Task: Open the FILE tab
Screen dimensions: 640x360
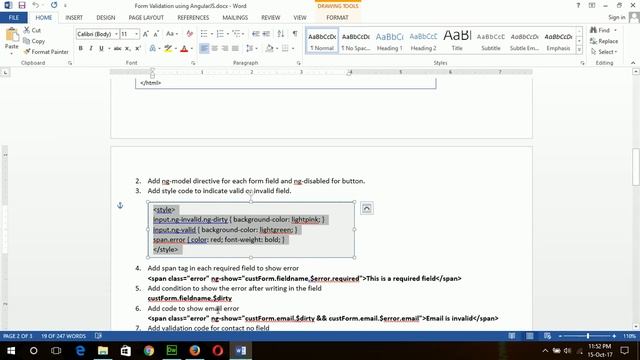Action: click(13, 18)
